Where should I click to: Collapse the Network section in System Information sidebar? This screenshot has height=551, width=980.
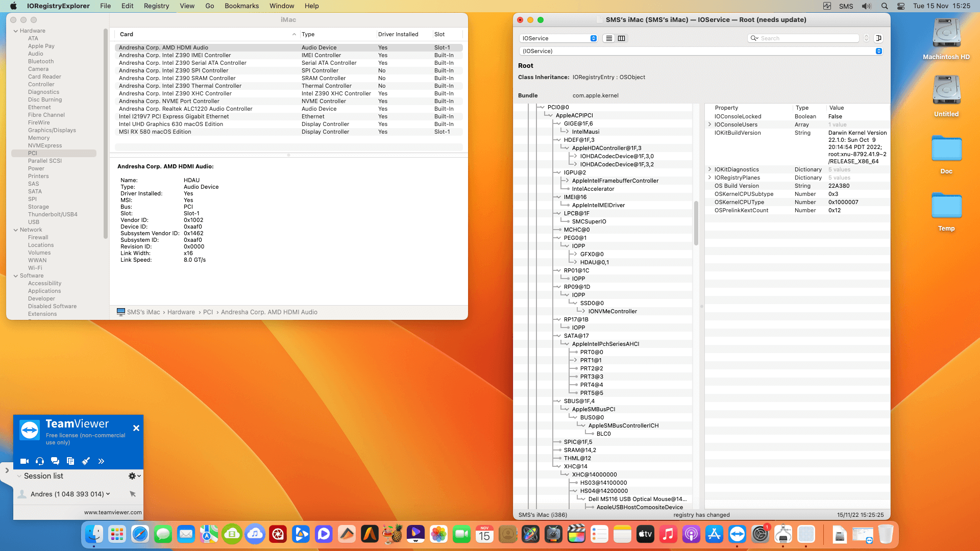pos(16,230)
